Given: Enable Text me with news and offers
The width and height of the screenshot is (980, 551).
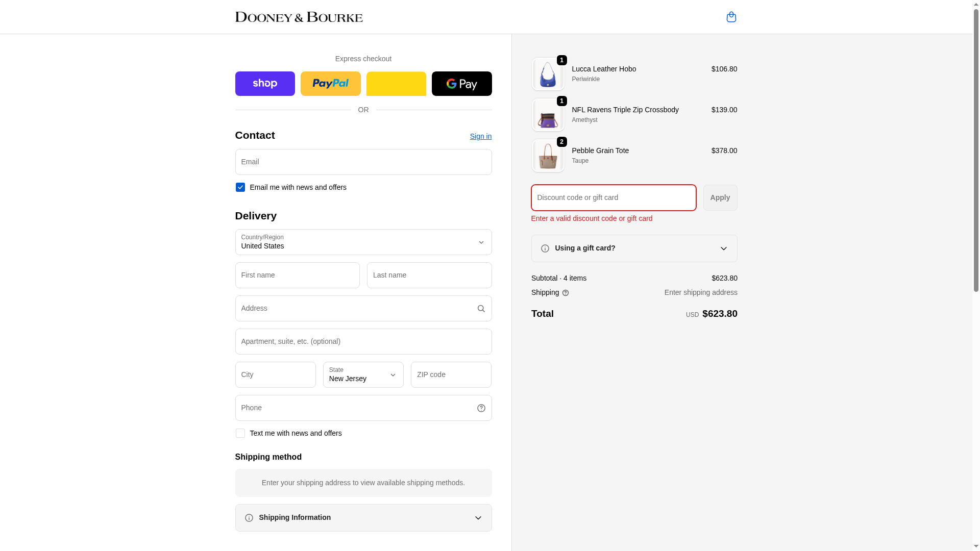Looking at the screenshot, I should [x=240, y=433].
